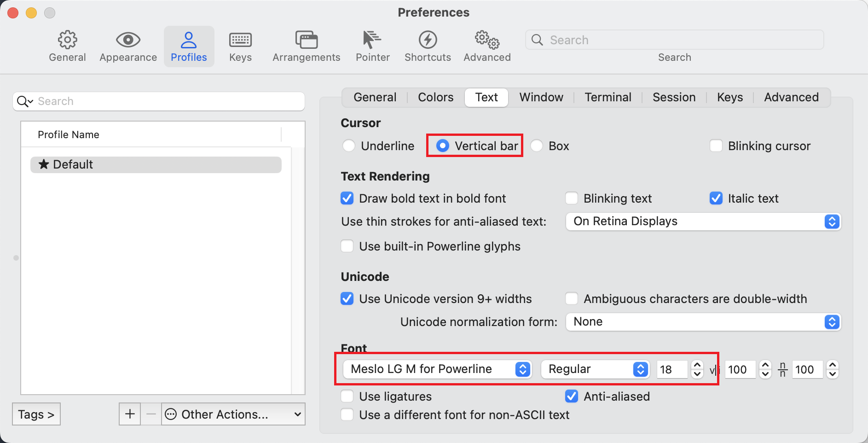Click the preferences Search field in toolbar
Image resolution: width=868 pixels, height=443 pixels.
pyautogui.click(x=675, y=40)
